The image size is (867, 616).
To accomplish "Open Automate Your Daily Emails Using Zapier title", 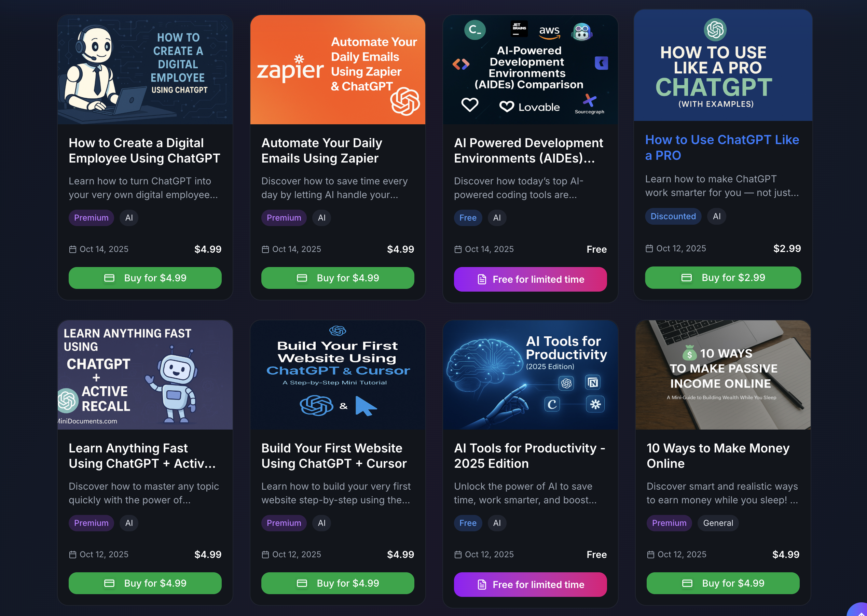I will point(322,151).
